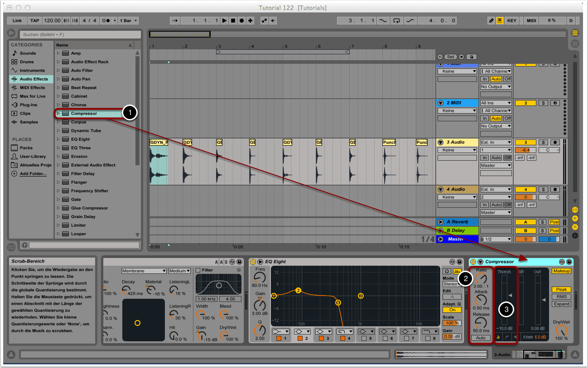Expand the Compressor folder in browser
Screen dimensions: 588x368
coord(58,114)
